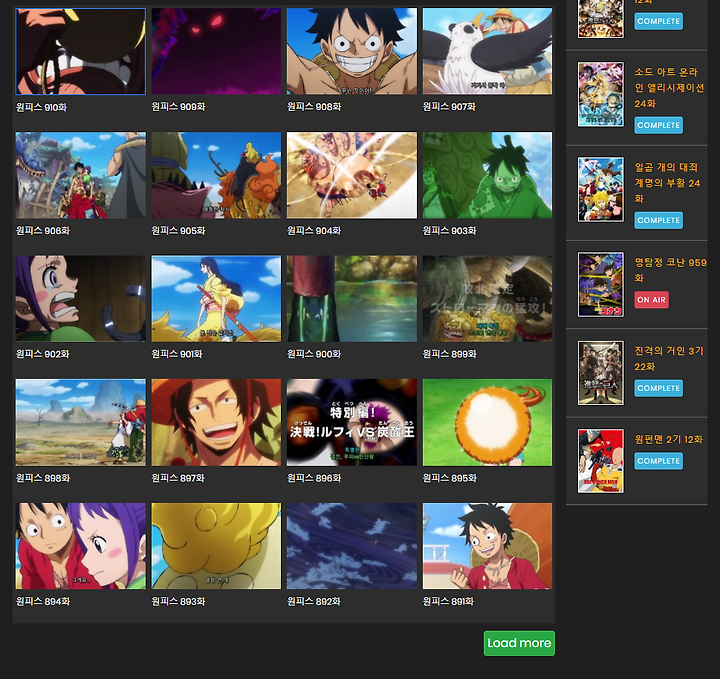Open the 원피스 905화 episode thumbnail
This screenshot has width=720, height=679.
[216, 175]
